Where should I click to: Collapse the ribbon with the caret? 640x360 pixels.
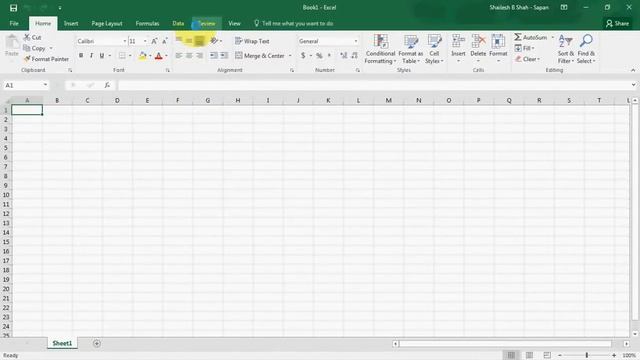[633, 70]
